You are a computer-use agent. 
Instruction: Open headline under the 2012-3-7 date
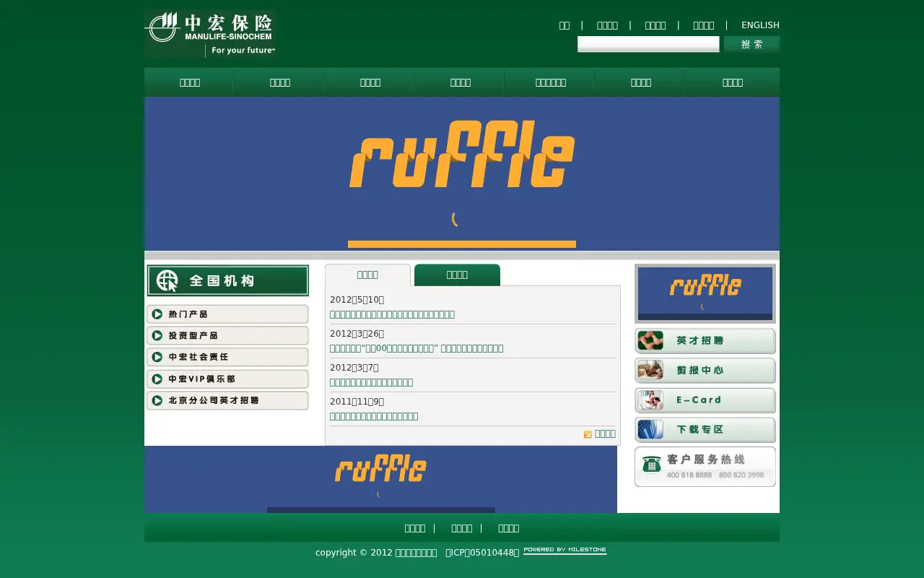pos(371,382)
